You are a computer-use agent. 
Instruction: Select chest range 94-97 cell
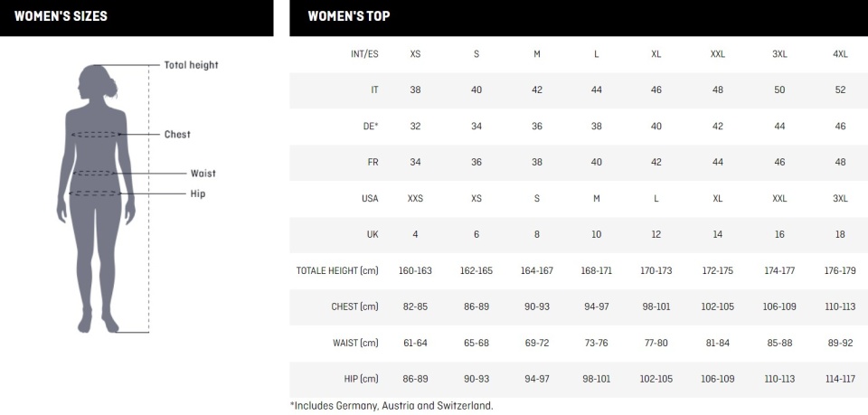(596, 307)
